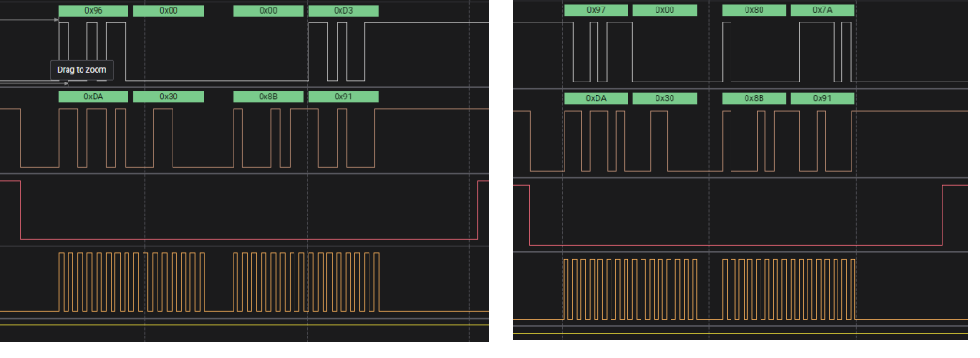Click 0x8B byte label in the left capture

coord(268,97)
